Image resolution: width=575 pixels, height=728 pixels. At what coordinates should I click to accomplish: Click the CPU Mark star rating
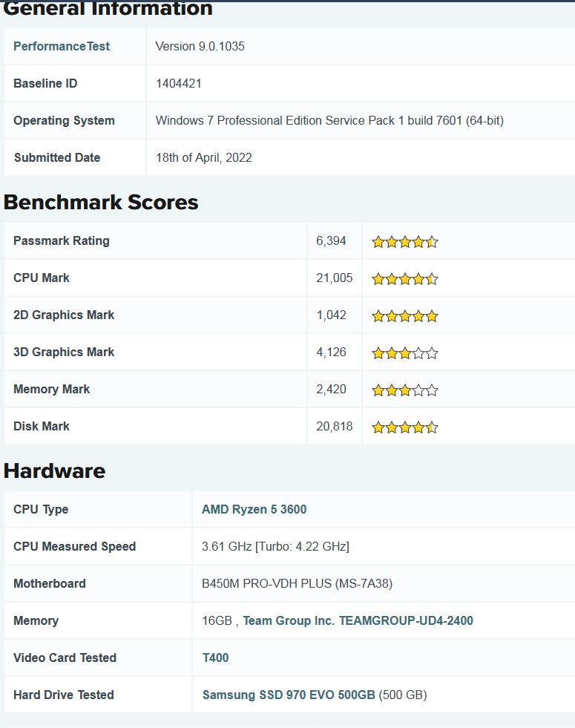404,279
